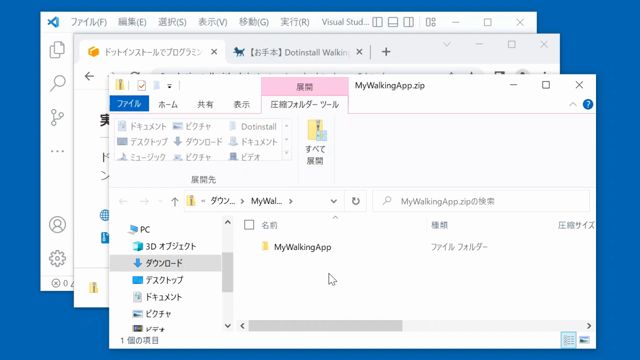Viewport: 640px width, 360px height.
Task: Click the MyWalkingApp.zip search field
Action: pyautogui.click(x=481, y=201)
